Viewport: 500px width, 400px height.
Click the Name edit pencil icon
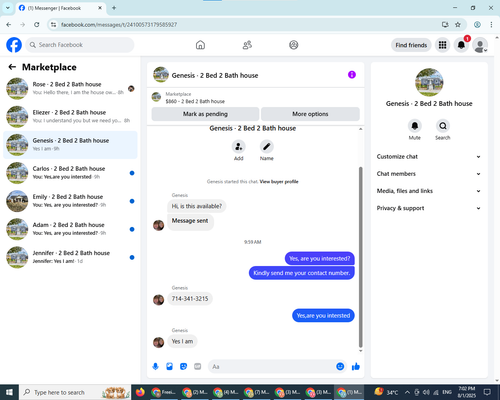click(x=267, y=146)
